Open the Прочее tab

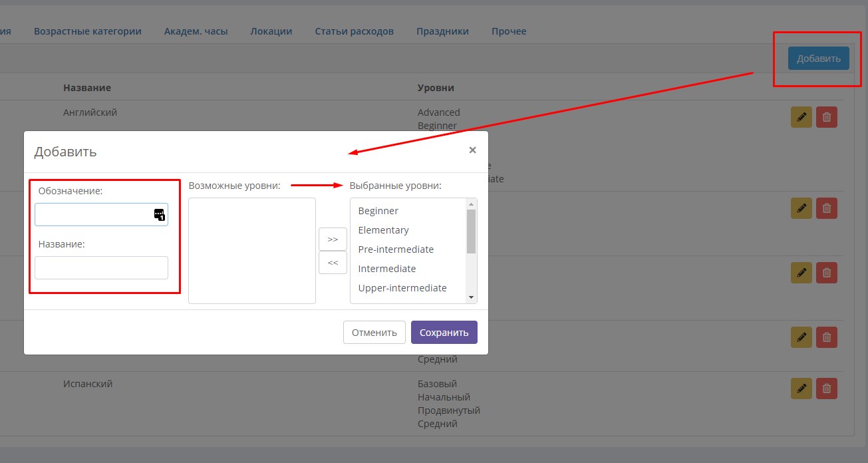[509, 31]
